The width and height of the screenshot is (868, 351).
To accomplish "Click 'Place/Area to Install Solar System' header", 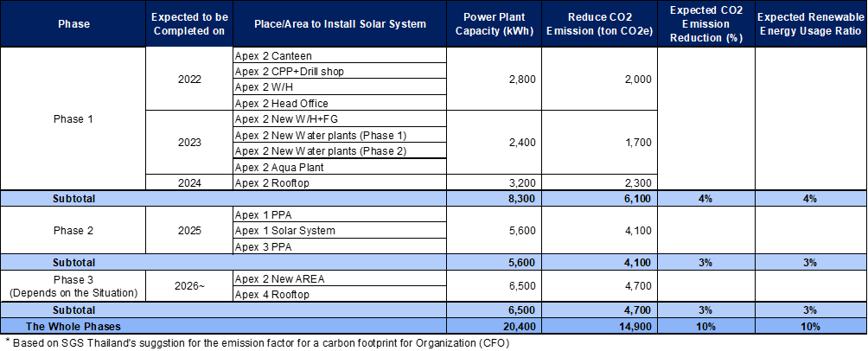I will tap(340, 24).
